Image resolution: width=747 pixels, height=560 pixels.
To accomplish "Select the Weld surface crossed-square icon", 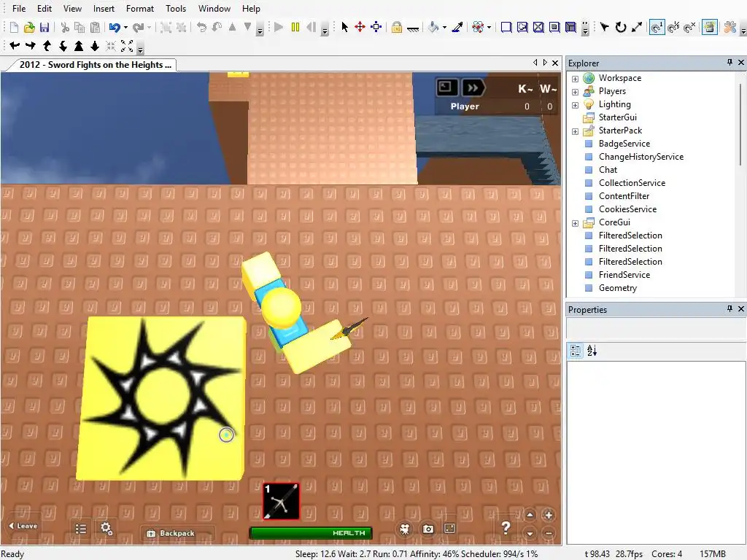I will pyautogui.click(x=538, y=27).
